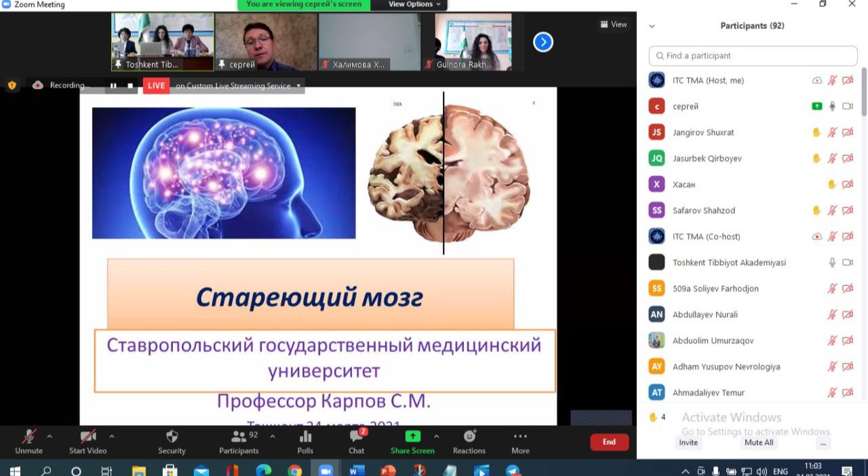The image size is (868, 476).
Task: Click the encryption shield info icon
Action: [12, 85]
